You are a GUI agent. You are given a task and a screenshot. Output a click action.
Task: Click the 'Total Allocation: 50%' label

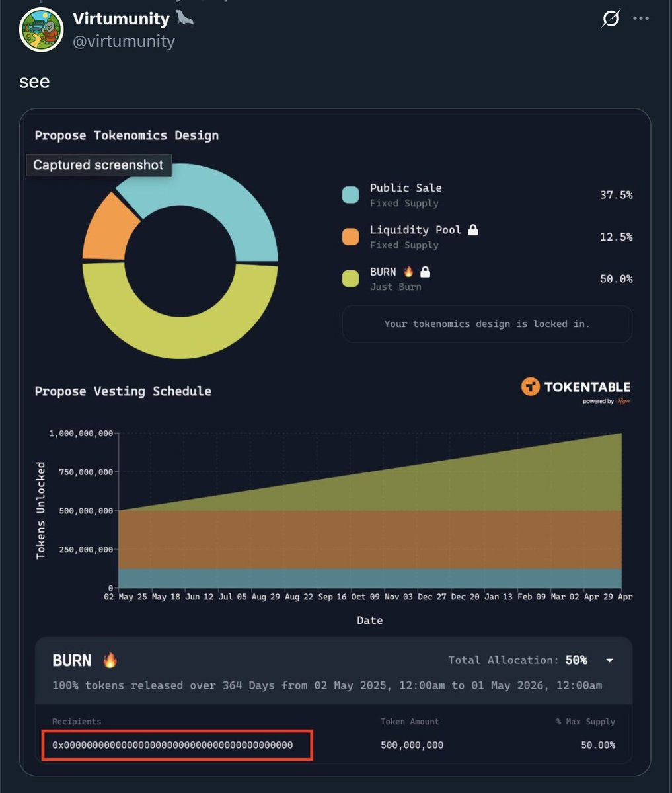(x=518, y=660)
